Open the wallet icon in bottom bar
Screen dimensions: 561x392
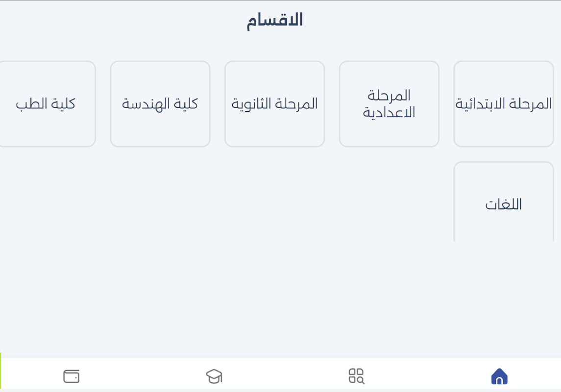click(71, 376)
